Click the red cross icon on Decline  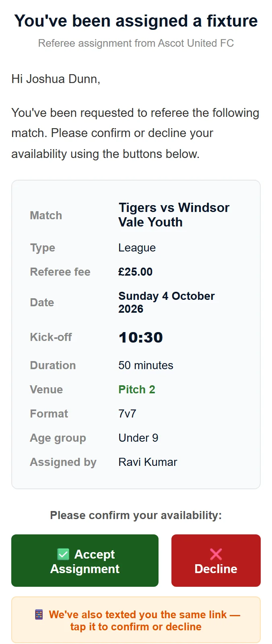pyautogui.click(x=216, y=554)
